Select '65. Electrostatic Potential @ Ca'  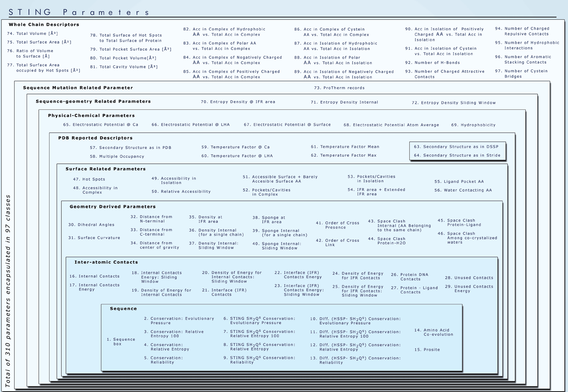[x=101, y=124]
